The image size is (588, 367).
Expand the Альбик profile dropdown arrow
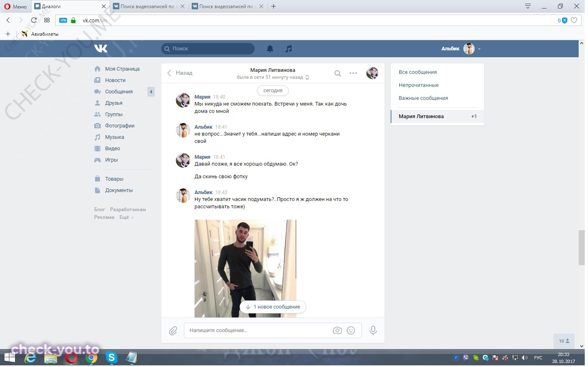coord(479,49)
